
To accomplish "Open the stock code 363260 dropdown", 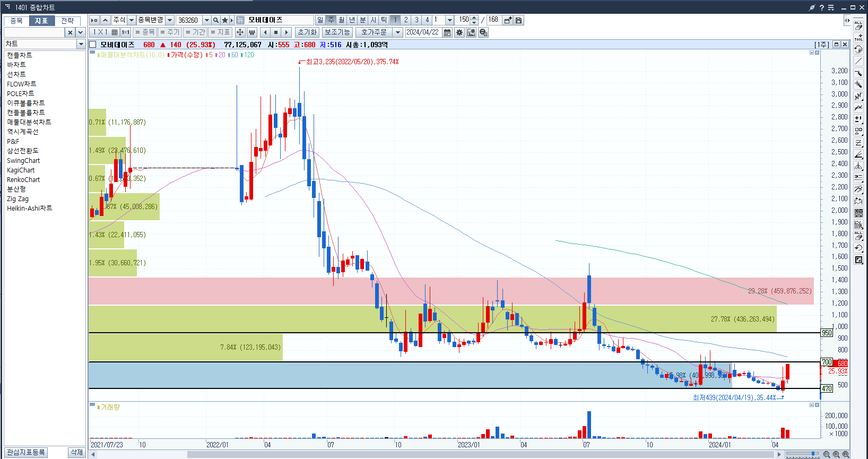I will (207, 20).
